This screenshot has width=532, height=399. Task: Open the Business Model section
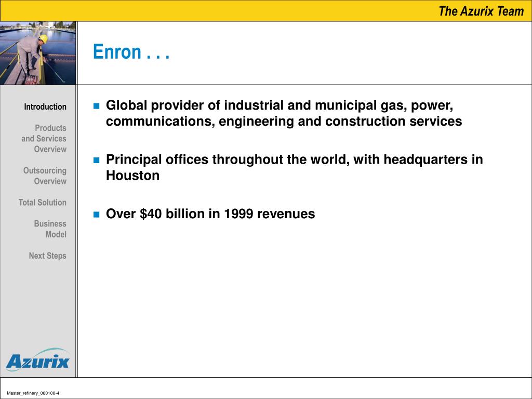pyautogui.click(x=50, y=229)
